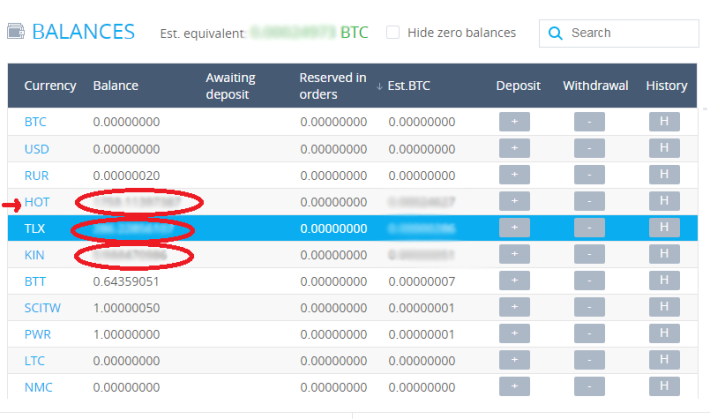
Task: View history for HOT row
Action: pyautogui.click(x=664, y=201)
